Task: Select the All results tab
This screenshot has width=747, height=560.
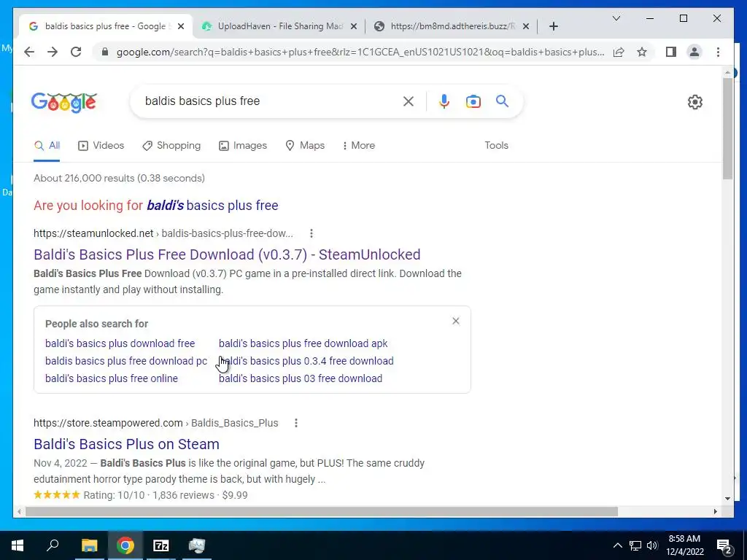Action: coord(47,146)
